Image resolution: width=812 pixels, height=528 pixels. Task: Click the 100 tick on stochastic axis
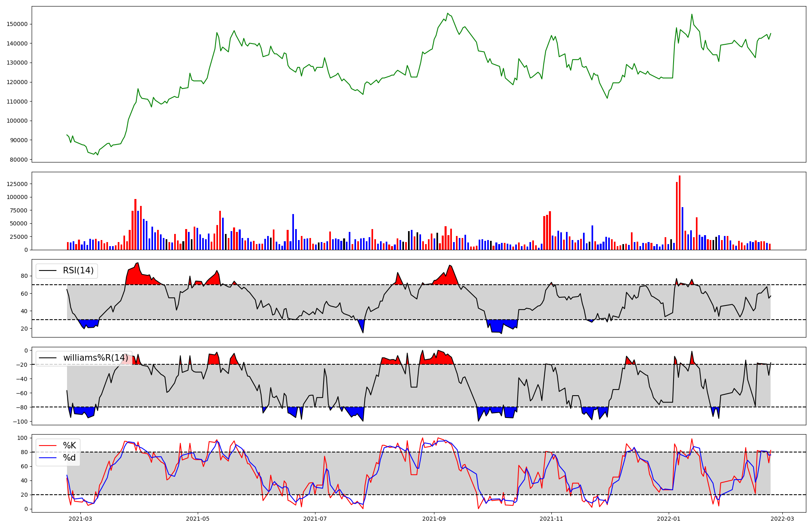[23, 438]
